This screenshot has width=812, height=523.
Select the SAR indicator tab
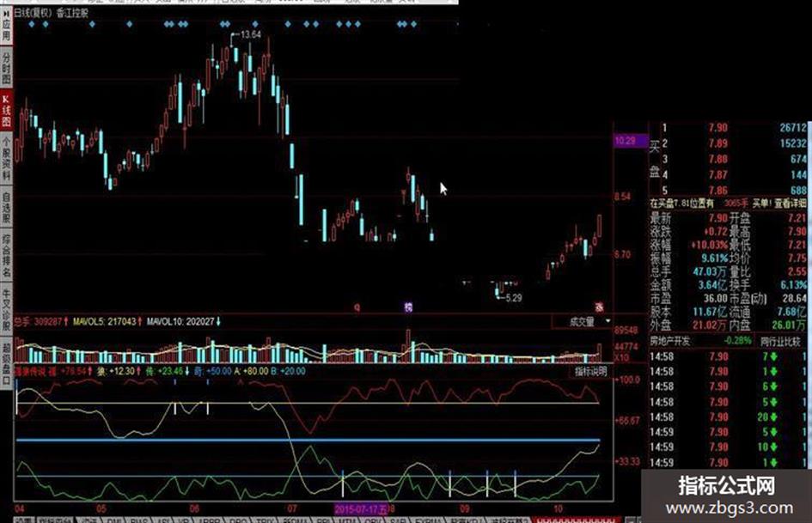click(x=397, y=520)
